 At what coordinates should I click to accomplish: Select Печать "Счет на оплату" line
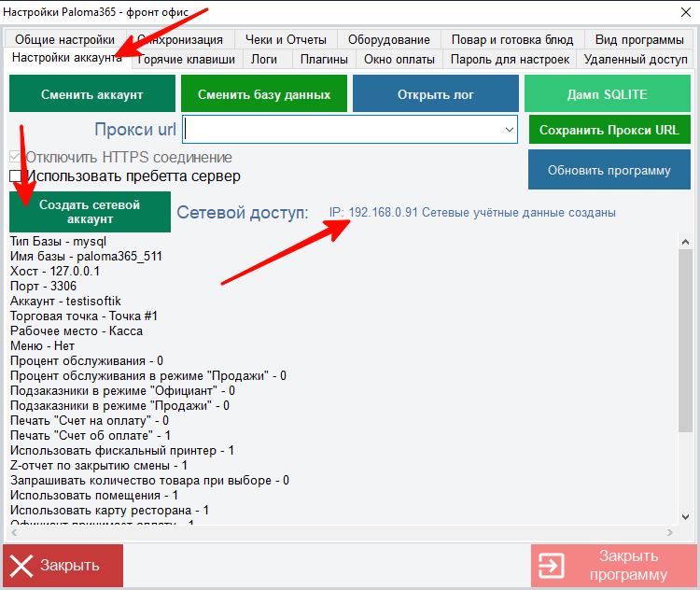(90, 421)
